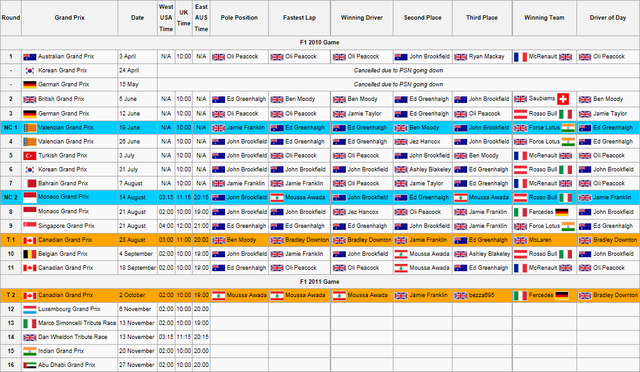The width and height of the screenshot is (640, 372).
Task: Click the West USA Time column header
Action: click(166, 18)
